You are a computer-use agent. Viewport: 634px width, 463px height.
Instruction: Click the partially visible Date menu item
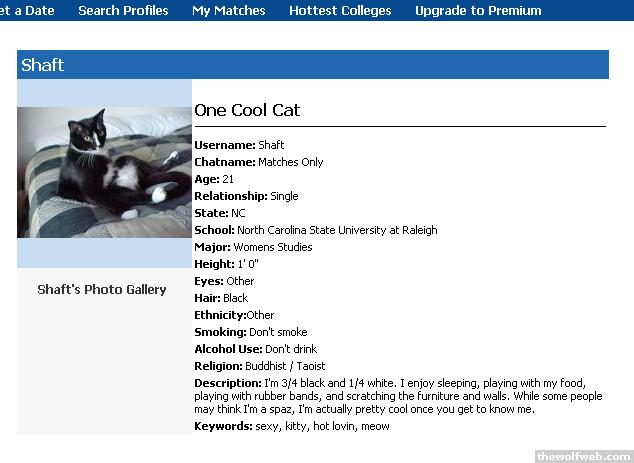tap(27, 11)
